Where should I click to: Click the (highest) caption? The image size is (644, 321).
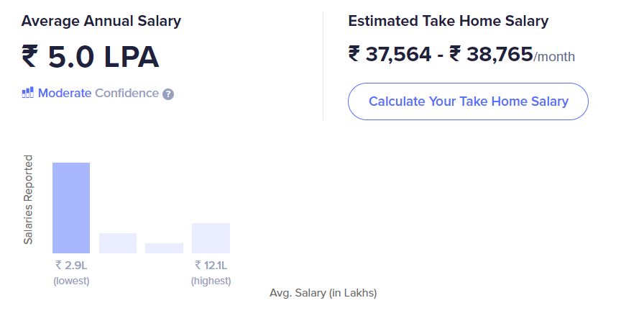tap(211, 281)
